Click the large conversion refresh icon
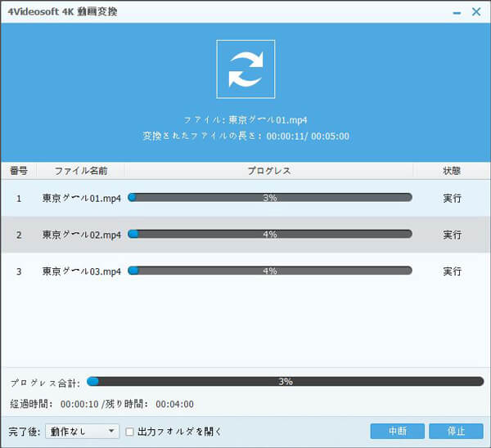The width and height of the screenshot is (491, 448). (x=245, y=69)
